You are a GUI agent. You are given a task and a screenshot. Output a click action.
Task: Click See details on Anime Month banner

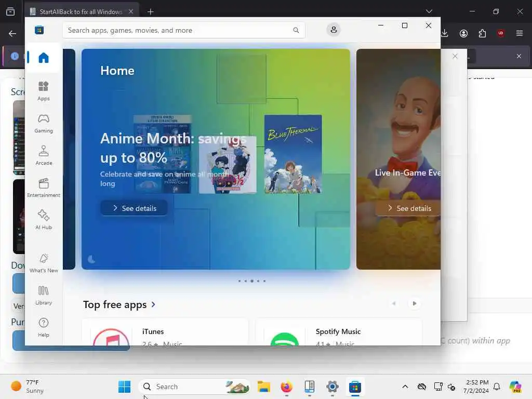point(134,208)
